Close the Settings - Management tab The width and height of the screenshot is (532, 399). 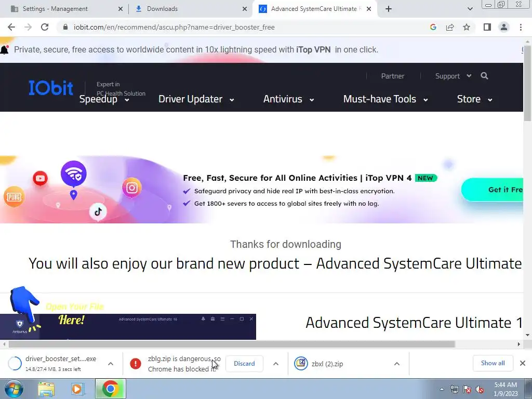point(120,9)
